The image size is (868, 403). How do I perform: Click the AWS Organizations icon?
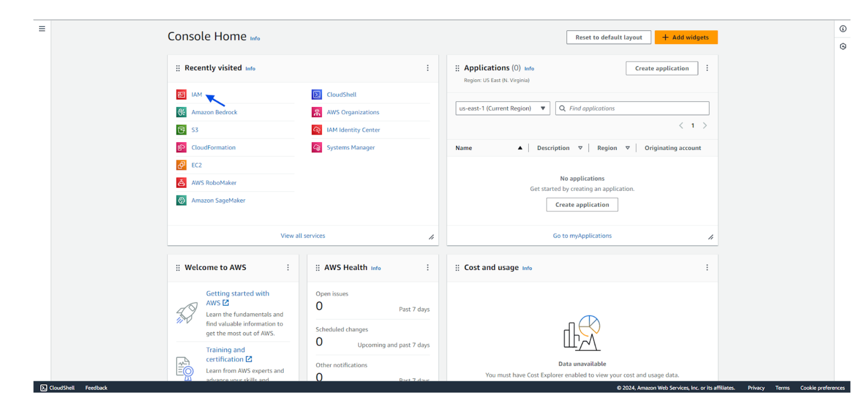coord(317,112)
